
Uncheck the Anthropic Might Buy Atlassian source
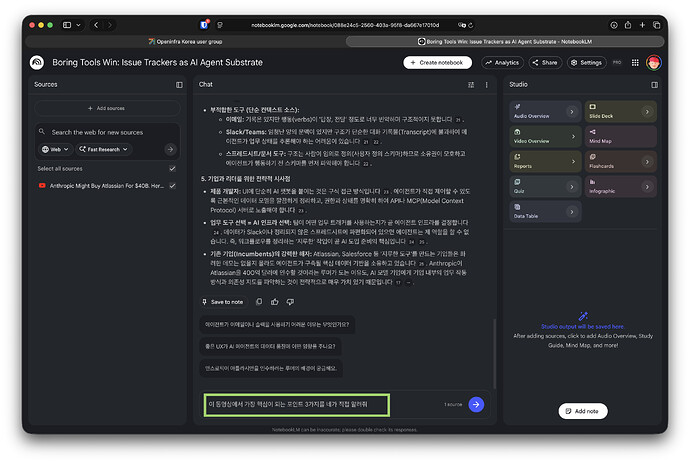click(x=172, y=186)
